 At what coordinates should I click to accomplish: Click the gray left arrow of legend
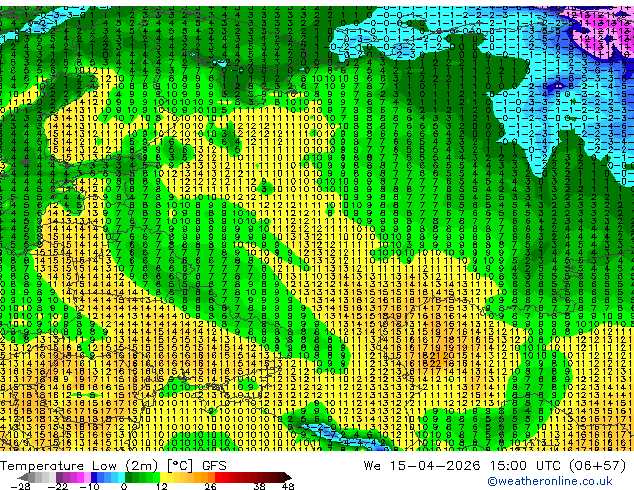[x=23, y=477]
